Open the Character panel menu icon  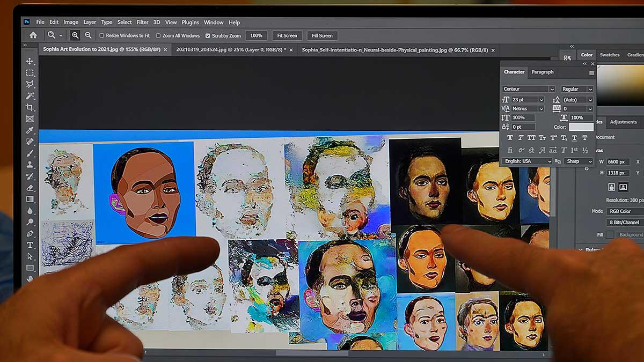click(x=591, y=72)
